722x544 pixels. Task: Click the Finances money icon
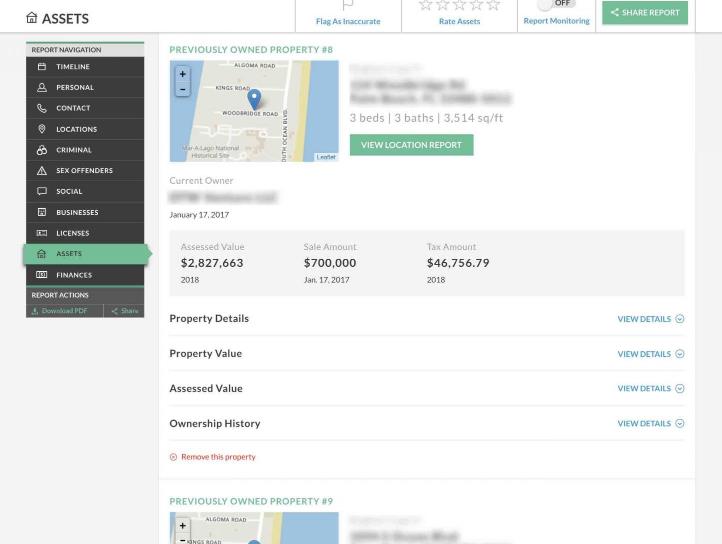42,275
